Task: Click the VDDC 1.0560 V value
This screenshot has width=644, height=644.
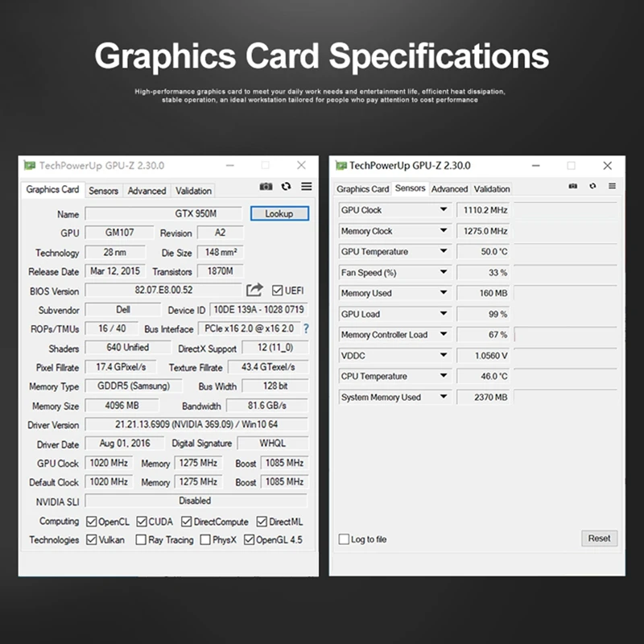Action: (483, 356)
